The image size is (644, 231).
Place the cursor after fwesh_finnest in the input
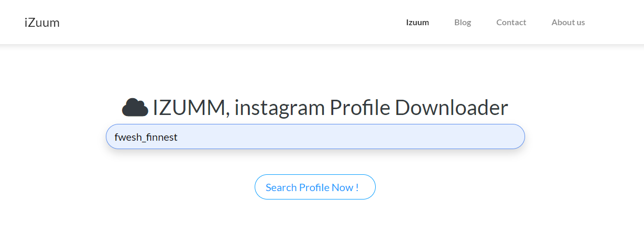click(x=179, y=137)
